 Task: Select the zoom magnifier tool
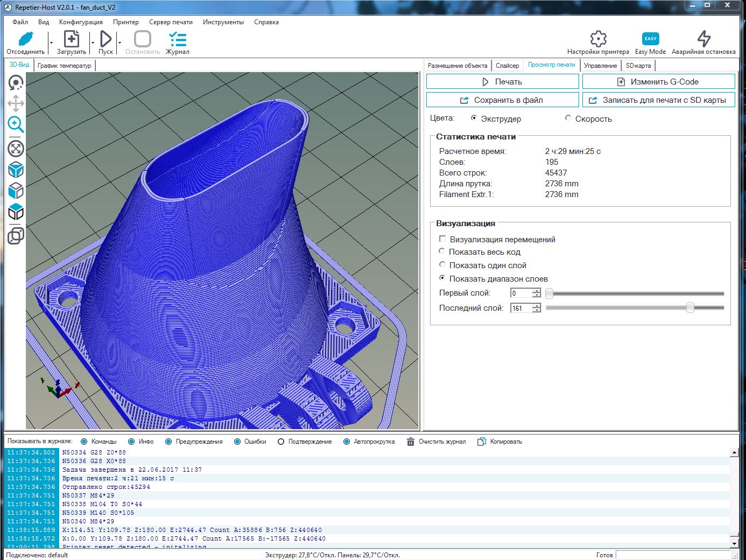tap(16, 124)
